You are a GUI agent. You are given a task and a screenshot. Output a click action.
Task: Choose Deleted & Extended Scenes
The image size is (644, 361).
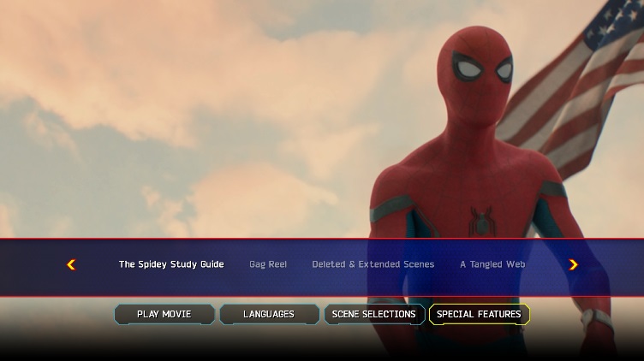(373, 264)
